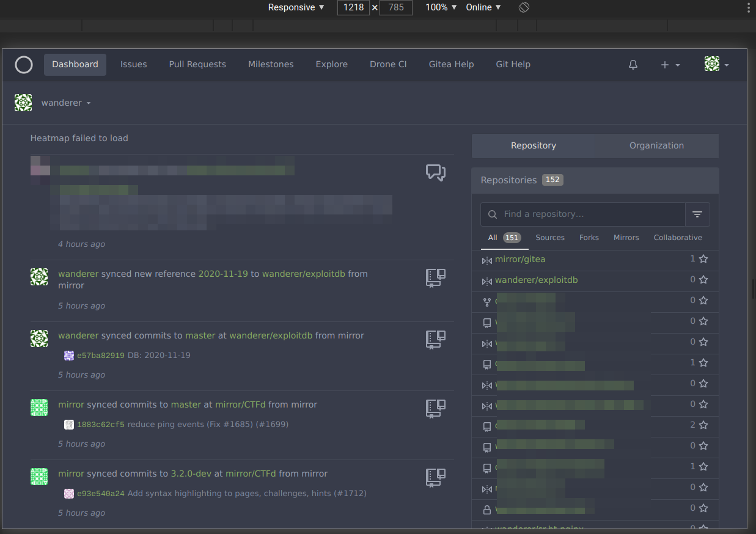The image size is (756, 534).
Task: Click the Gitea circle logo
Action: (24, 65)
